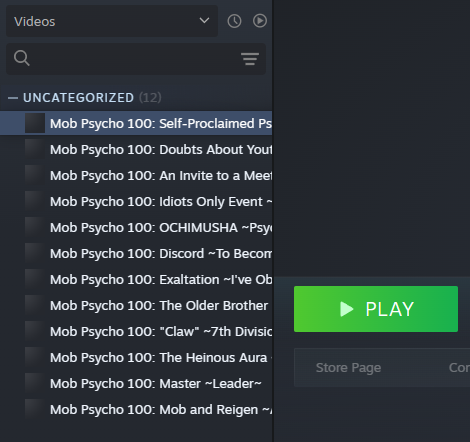Click the green PLAY button
Viewport: 470px width, 442px height.
point(376,309)
